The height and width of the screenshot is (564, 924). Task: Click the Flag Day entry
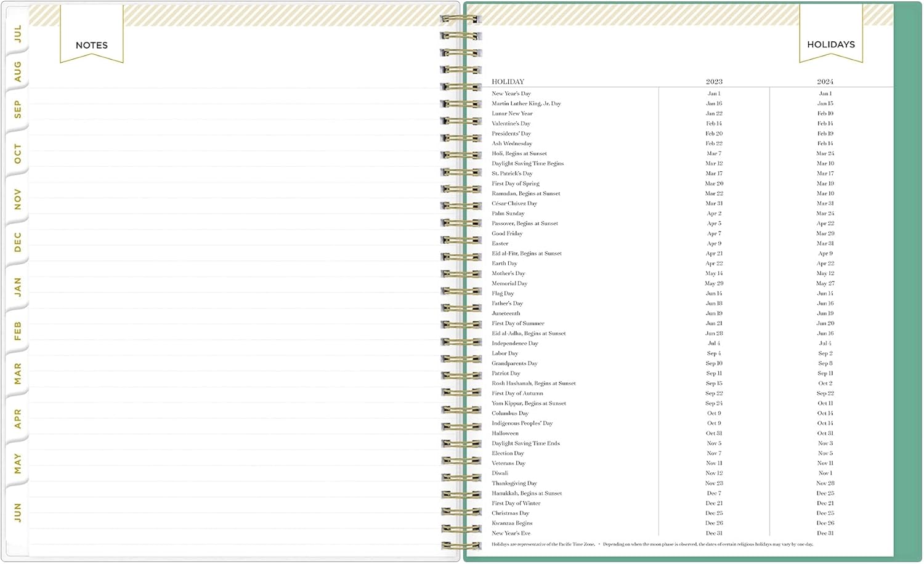[503, 293]
